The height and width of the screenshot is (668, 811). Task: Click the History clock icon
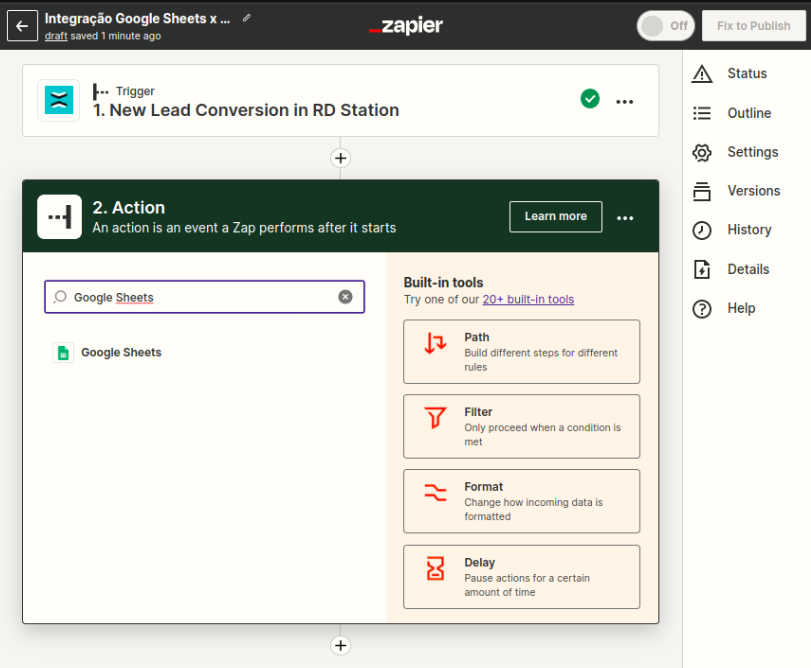pos(702,231)
